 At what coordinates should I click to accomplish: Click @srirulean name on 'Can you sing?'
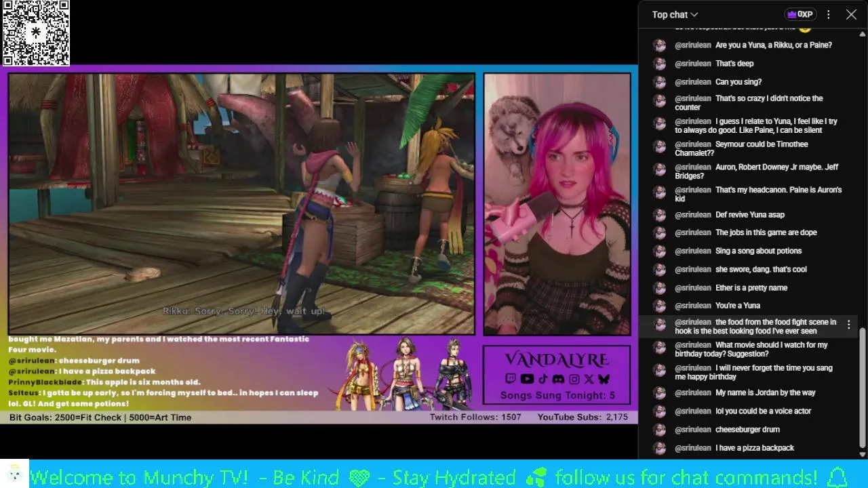692,82
